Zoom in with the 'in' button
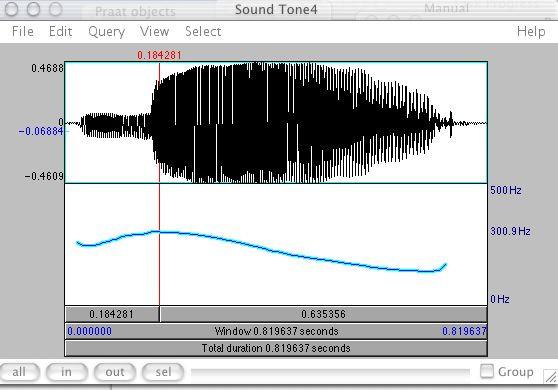 tap(67, 372)
